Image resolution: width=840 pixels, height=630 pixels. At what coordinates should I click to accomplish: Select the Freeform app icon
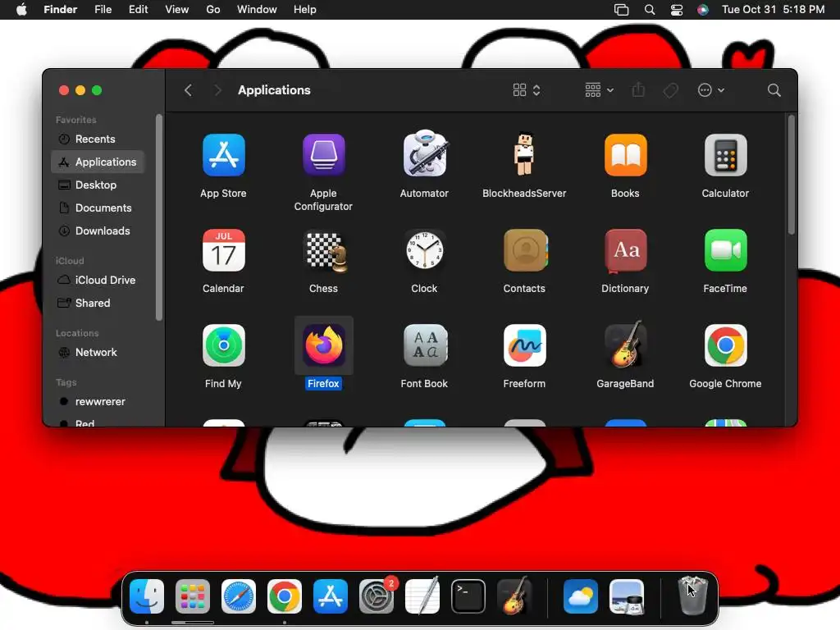pyautogui.click(x=524, y=345)
